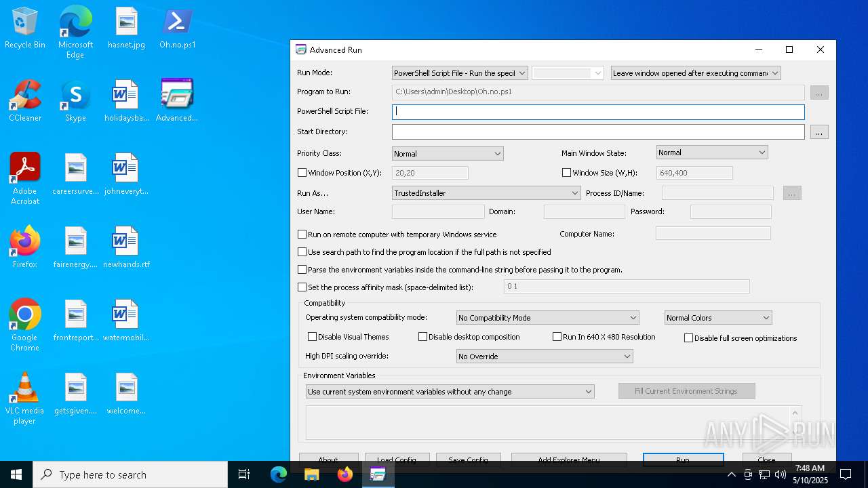
Task: Click the About button
Action: tap(328, 460)
